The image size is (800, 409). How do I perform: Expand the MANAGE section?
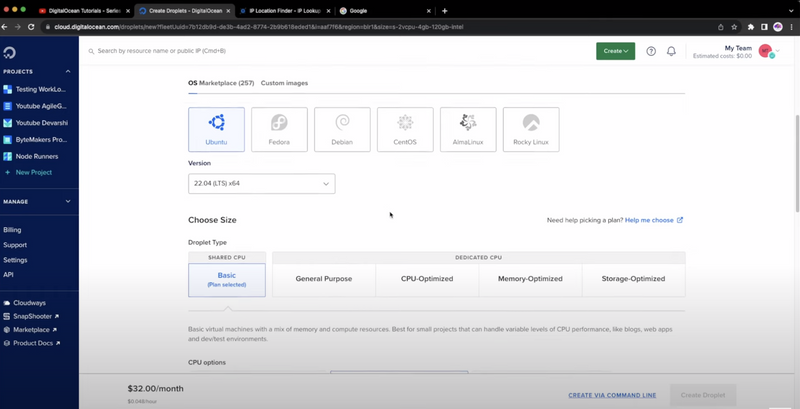point(68,201)
